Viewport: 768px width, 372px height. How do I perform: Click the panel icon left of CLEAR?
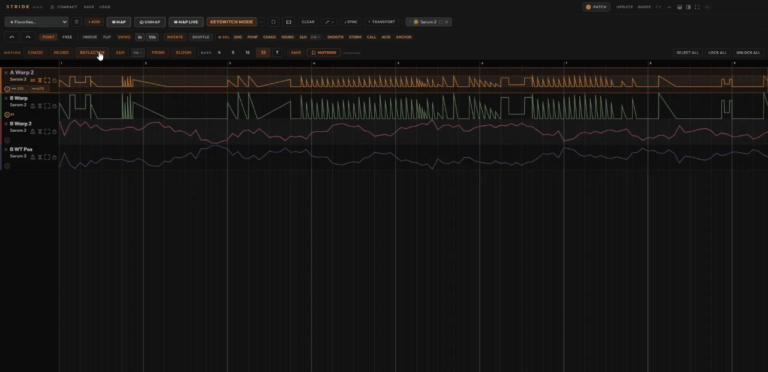288,22
